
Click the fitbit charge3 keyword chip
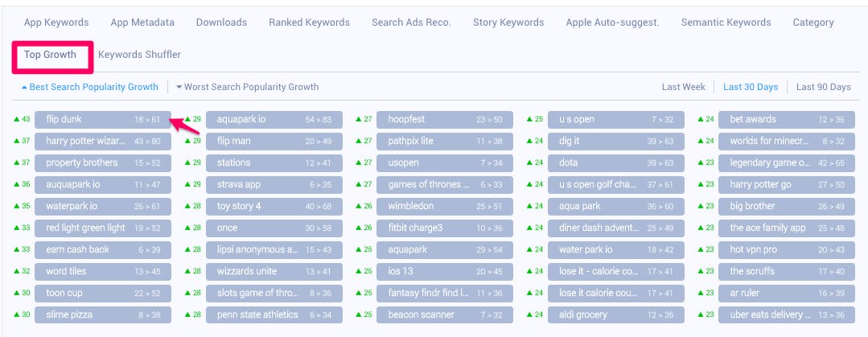point(445,228)
